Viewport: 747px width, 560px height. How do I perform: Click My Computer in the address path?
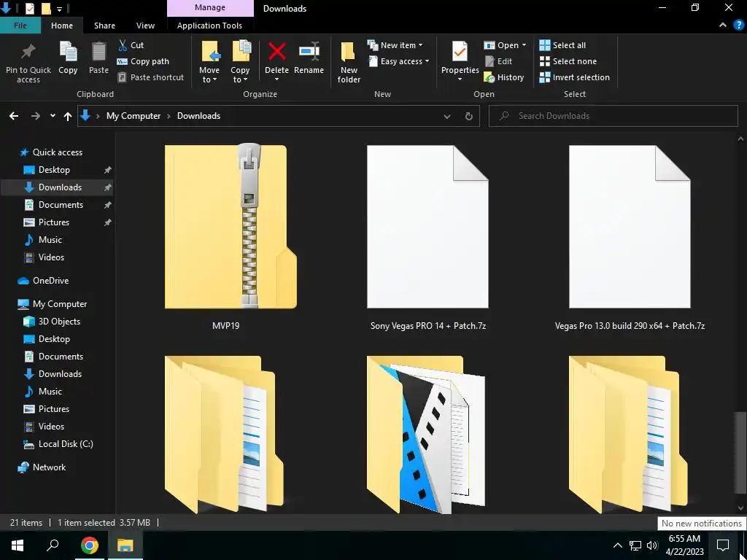133,116
